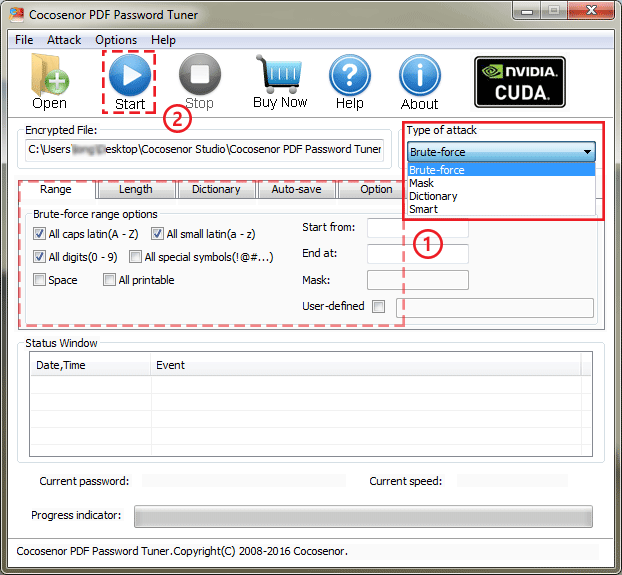Start the password attack

130,82
